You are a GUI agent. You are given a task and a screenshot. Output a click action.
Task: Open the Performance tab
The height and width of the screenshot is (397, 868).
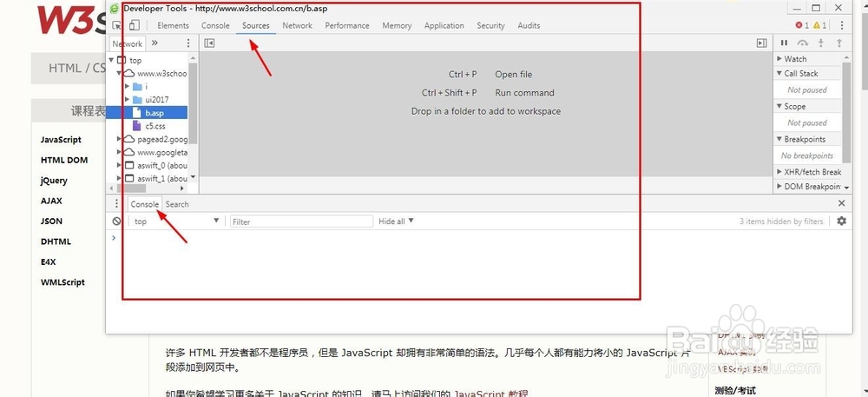pyautogui.click(x=347, y=25)
